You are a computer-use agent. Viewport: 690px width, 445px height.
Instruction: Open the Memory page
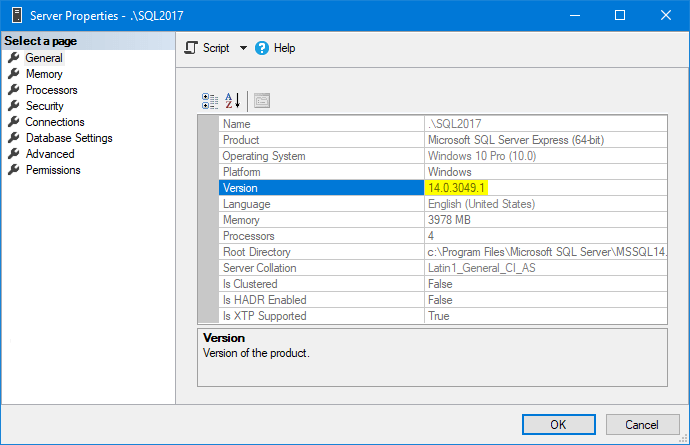[44, 74]
